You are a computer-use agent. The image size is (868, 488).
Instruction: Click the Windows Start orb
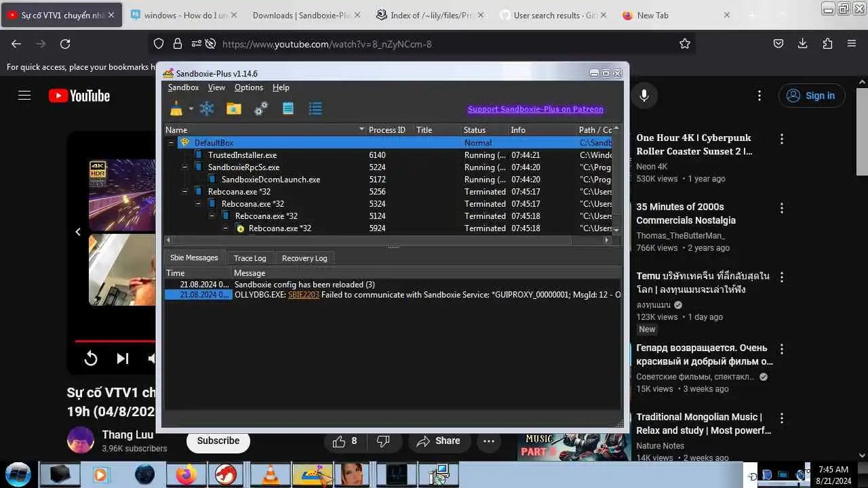[18, 474]
